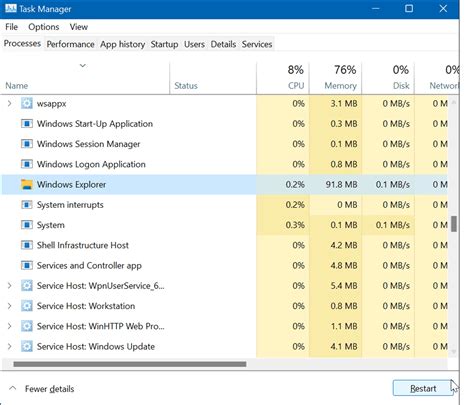Select the Windows Explorer process row
Image resolution: width=474 pixels, height=405 pixels.
[x=225, y=184]
